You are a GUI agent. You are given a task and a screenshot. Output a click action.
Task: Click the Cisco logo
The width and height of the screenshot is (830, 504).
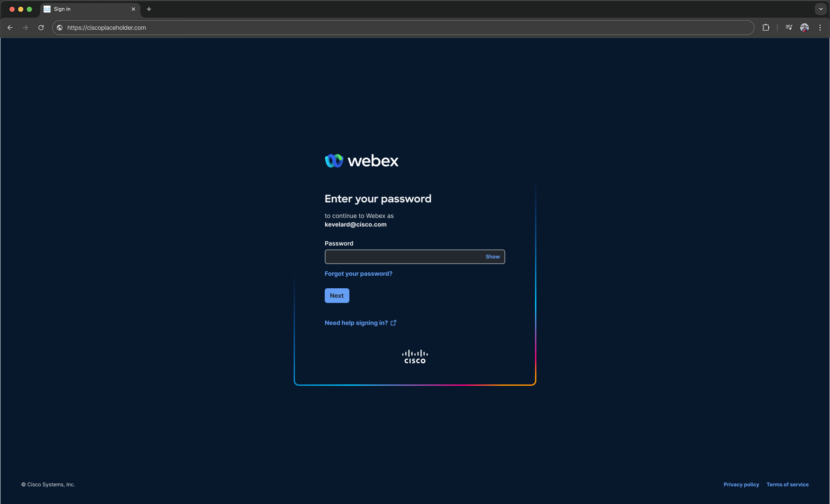click(415, 356)
